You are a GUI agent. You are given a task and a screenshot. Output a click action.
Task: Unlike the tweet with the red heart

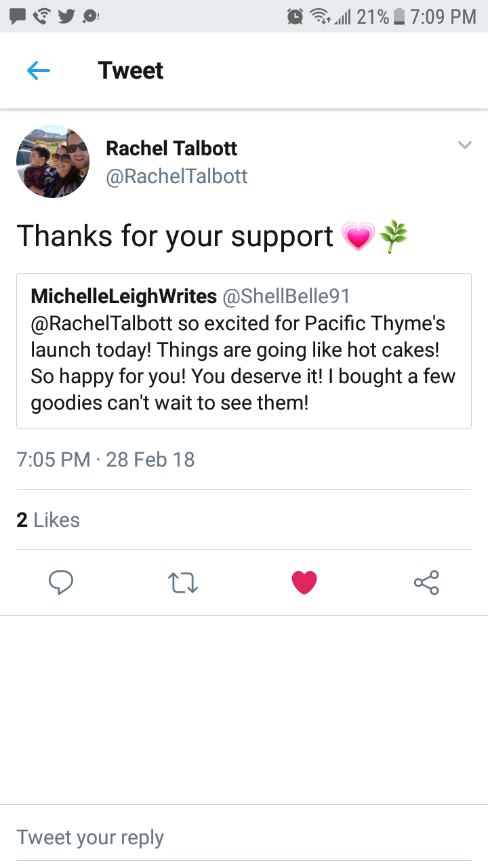[x=304, y=582]
